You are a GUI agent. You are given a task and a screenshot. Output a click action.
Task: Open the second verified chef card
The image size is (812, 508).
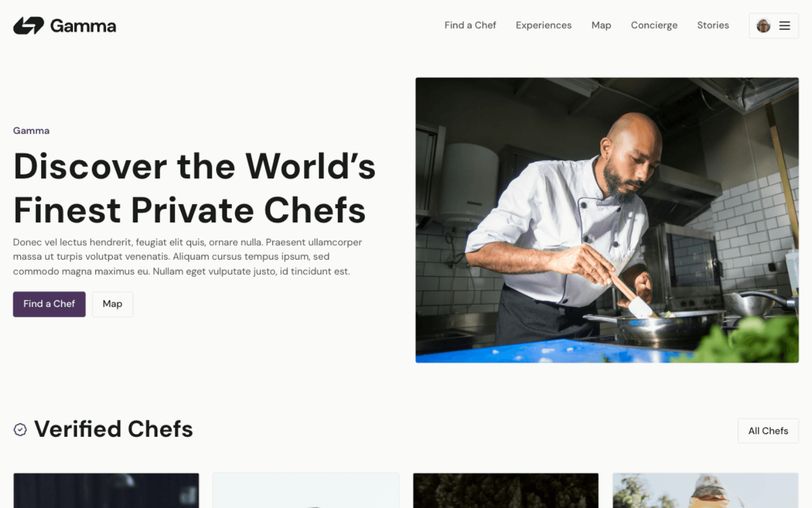click(x=306, y=491)
